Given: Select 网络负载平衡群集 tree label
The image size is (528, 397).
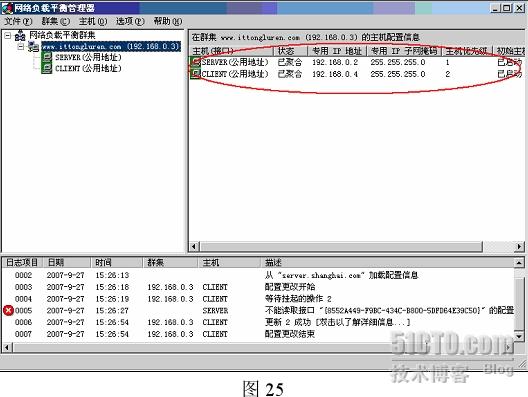Looking at the screenshot, I should coord(62,35).
